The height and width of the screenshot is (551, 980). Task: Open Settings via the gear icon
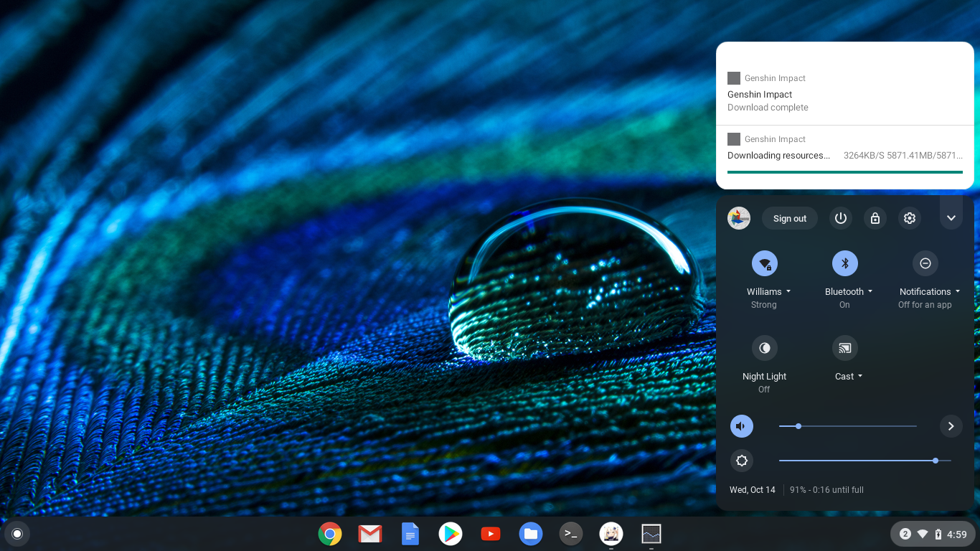pyautogui.click(x=910, y=218)
